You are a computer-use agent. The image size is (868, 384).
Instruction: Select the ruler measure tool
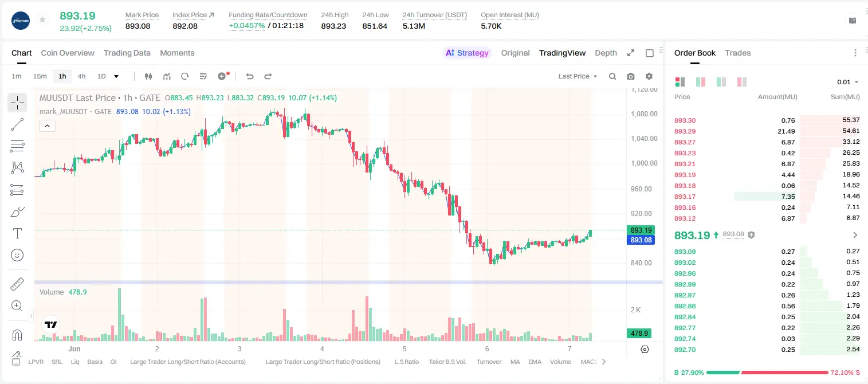tap(17, 284)
